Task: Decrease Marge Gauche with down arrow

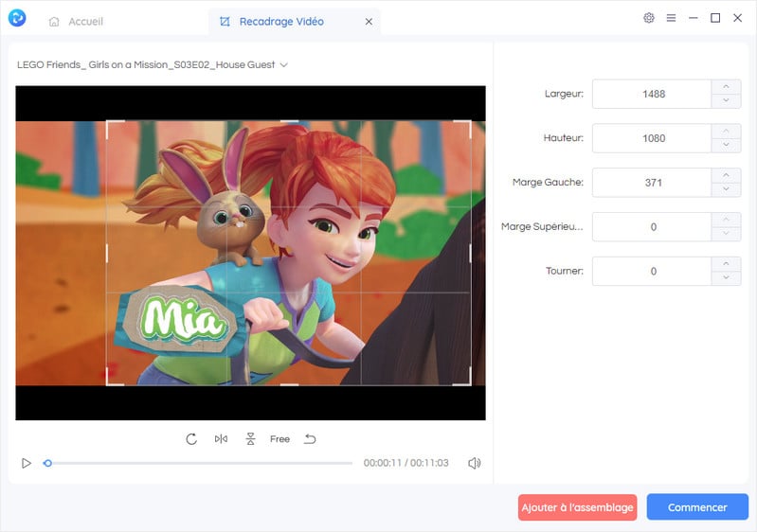Action: click(726, 189)
